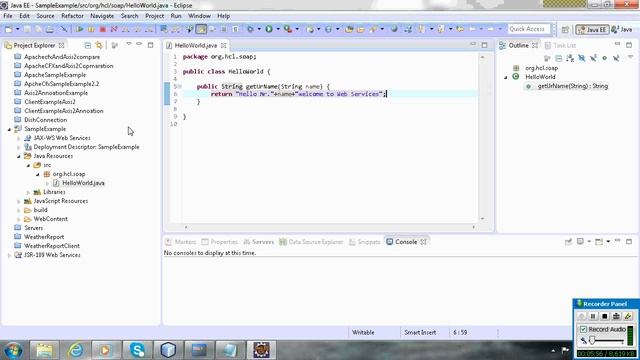
Task: Open the Window menu
Action: click(x=199, y=16)
